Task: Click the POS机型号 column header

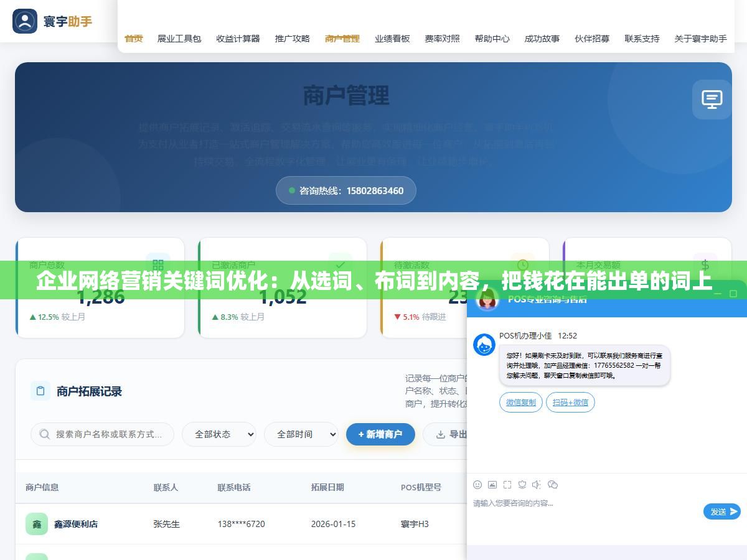Action: (421, 487)
